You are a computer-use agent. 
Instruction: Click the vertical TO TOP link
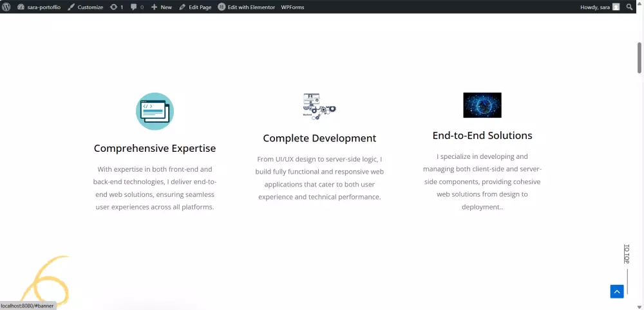[x=627, y=254]
